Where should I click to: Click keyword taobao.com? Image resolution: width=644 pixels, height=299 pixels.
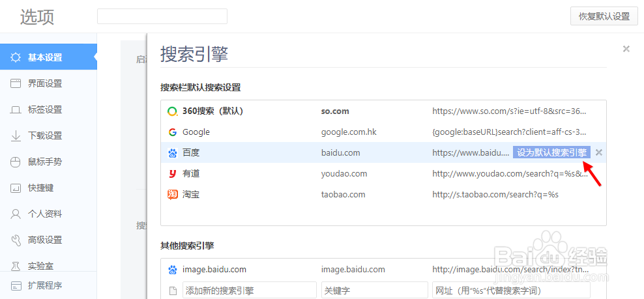343,195
